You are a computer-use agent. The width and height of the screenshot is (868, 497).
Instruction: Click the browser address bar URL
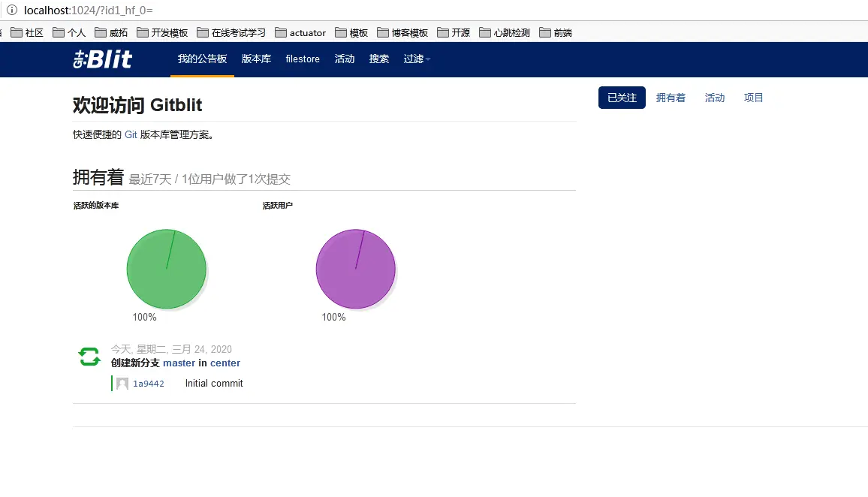[x=89, y=10]
